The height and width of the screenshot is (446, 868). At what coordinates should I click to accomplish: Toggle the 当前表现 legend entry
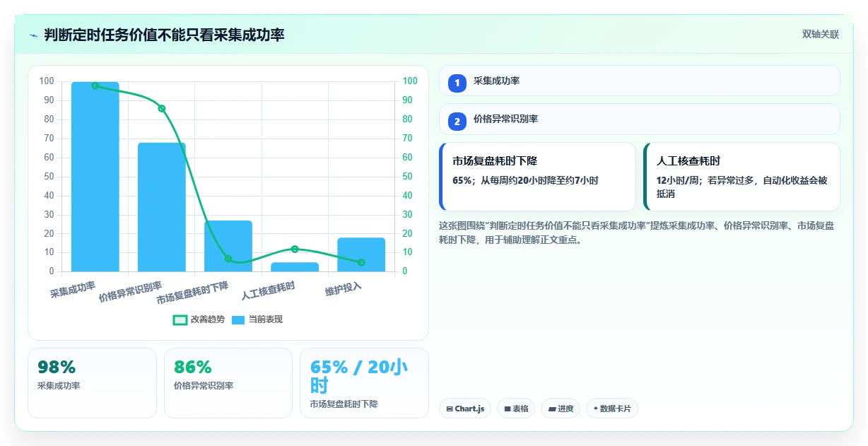coord(257,319)
